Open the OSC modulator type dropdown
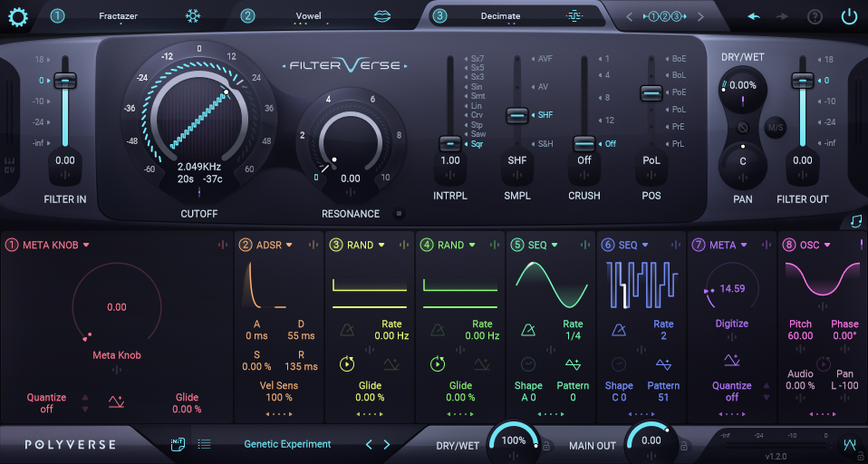This screenshot has width=868, height=464. click(825, 245)
